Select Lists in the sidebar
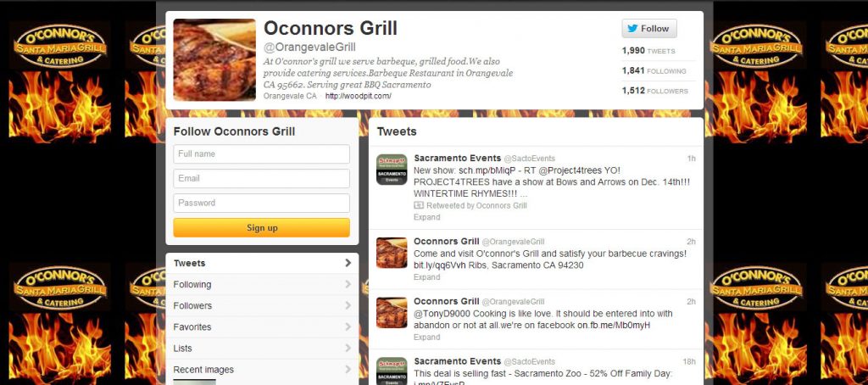The height and width of the screenshot is (385, 868). tap(262, 348)
